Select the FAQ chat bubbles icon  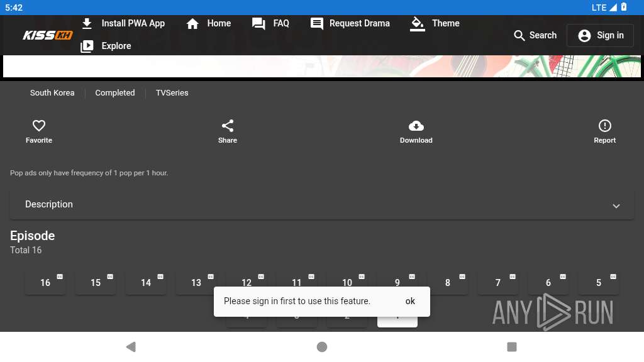258,24
